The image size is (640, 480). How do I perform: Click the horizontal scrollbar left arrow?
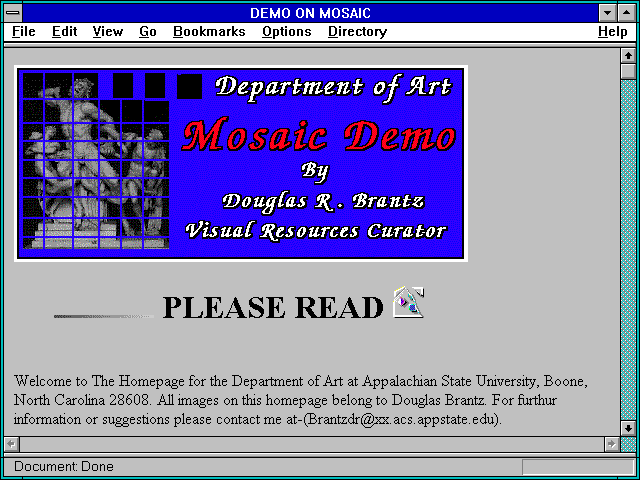11,444
